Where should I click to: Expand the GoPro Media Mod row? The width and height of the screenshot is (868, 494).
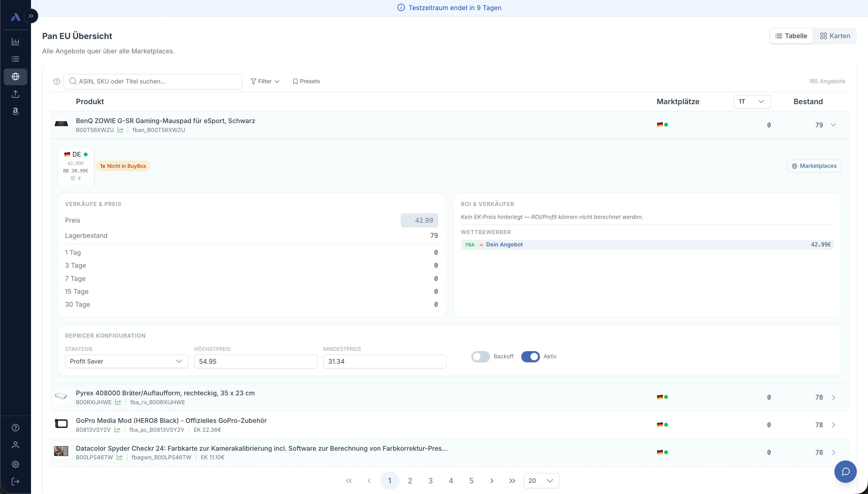[x=833, y=425]
